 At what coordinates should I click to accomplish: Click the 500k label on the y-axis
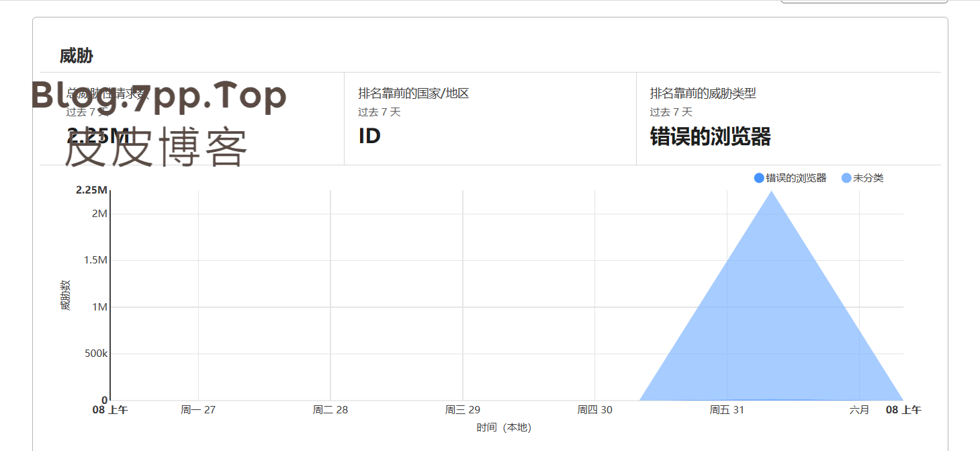click(96, 354)
